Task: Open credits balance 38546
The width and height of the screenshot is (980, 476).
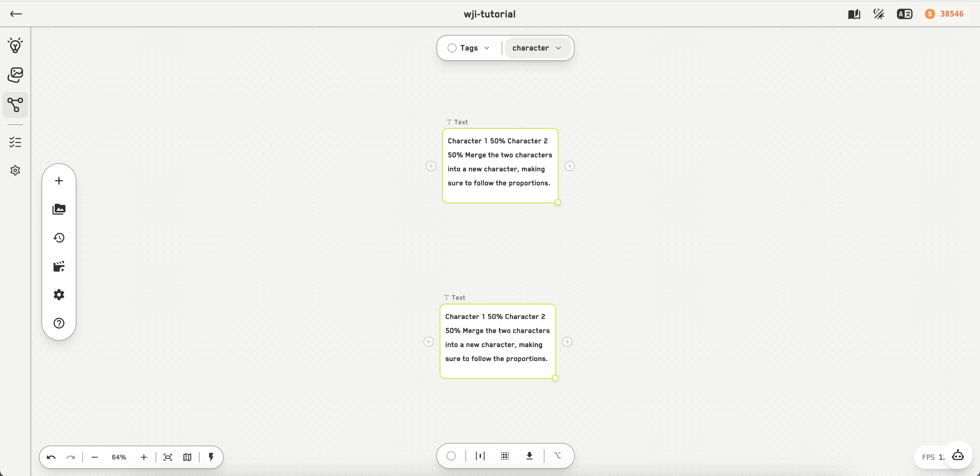Action: 944,14
